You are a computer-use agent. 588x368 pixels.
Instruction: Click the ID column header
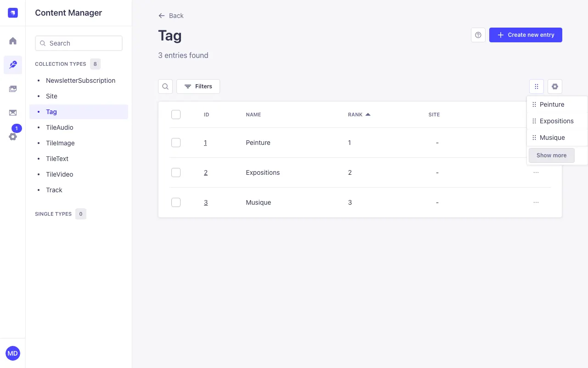click(x=206, y=115)
